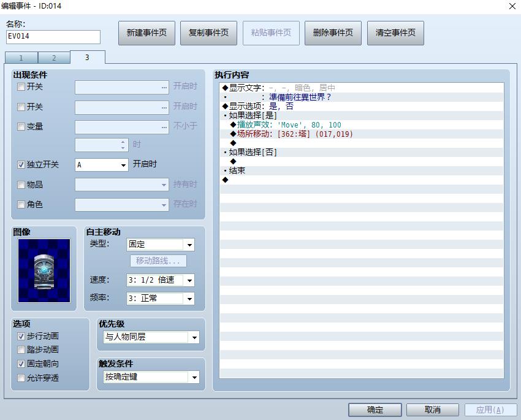Viewport: 521px width, 420px height.
Task: Toggle the first 开关 condition checkbox
Action: (x=21, y=86)
